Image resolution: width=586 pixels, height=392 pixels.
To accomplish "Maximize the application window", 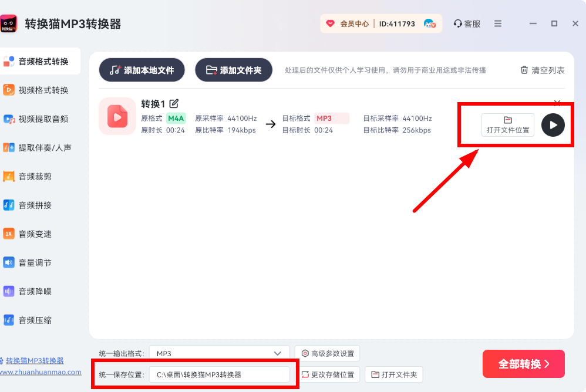I will coord(554,23).
